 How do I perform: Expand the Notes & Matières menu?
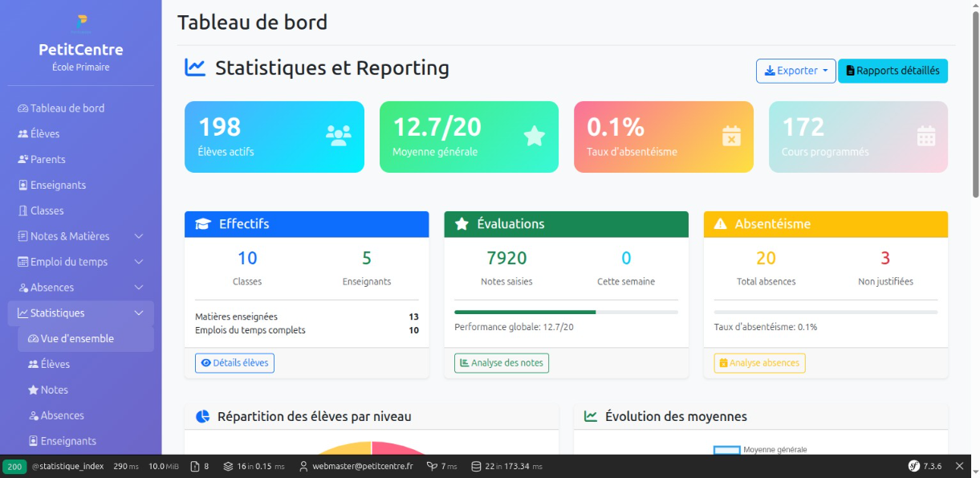(x=66, y=236)
